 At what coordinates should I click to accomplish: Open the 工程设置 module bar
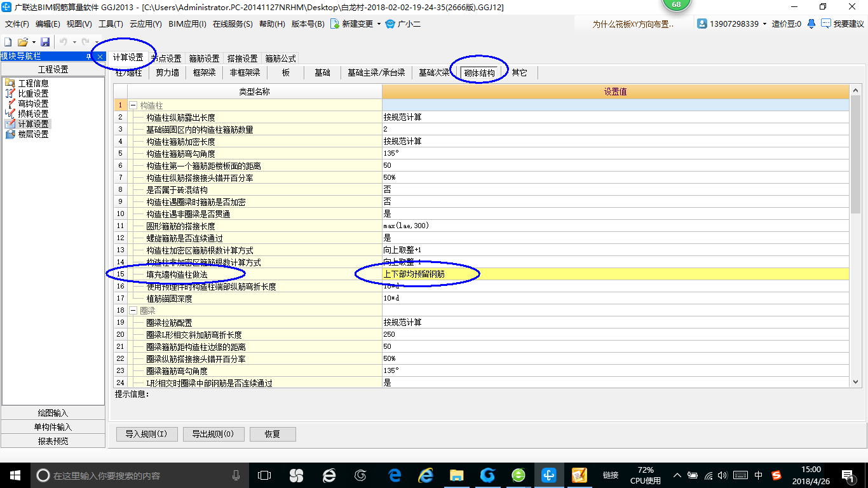pyautogui.click(x=53, y=69)
